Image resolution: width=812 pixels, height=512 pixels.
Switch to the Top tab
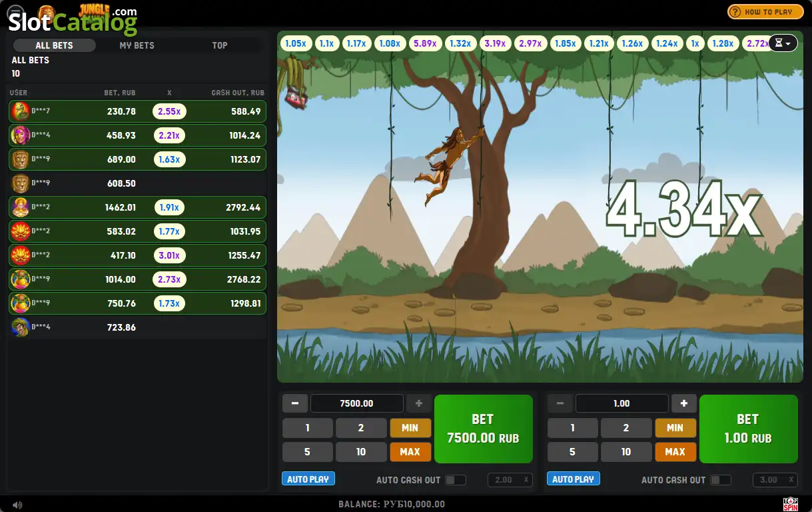[x=220, y=45]
